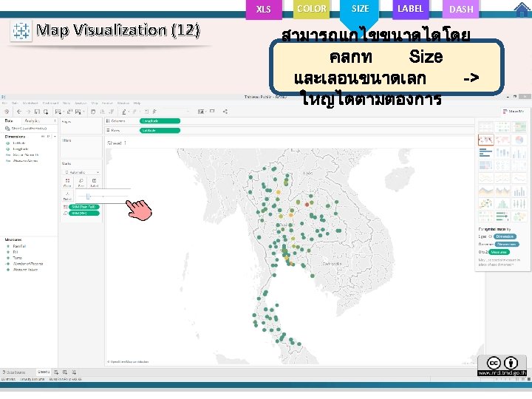Open the Color marks card button
The height and width of the screenshot is (399, 532).
point(67,183)
